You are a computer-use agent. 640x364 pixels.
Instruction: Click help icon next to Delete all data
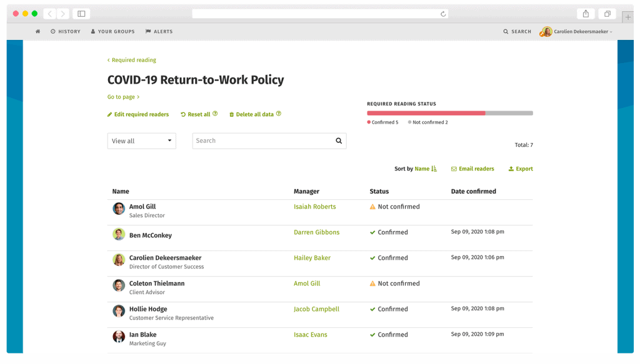click(x=279, y=114)
